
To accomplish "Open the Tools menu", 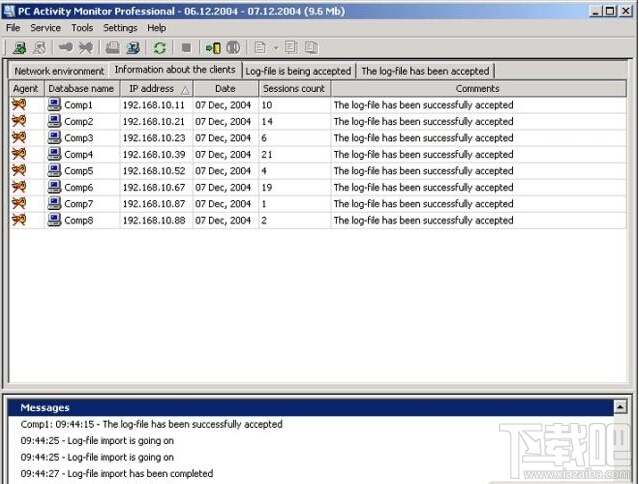I will pyautogui.click(x=82, y=28).
